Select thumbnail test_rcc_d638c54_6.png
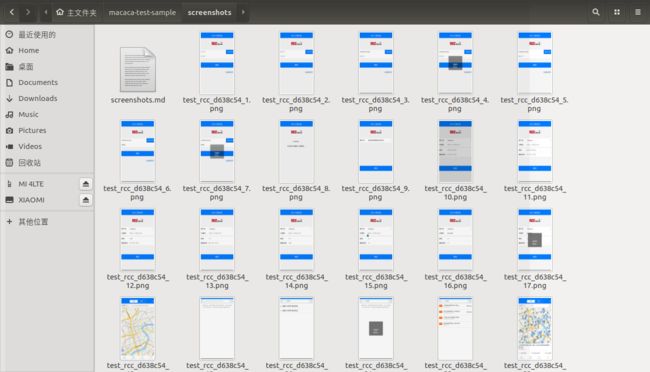The height and width of the screenshot is (372, 650). (138, 151)
